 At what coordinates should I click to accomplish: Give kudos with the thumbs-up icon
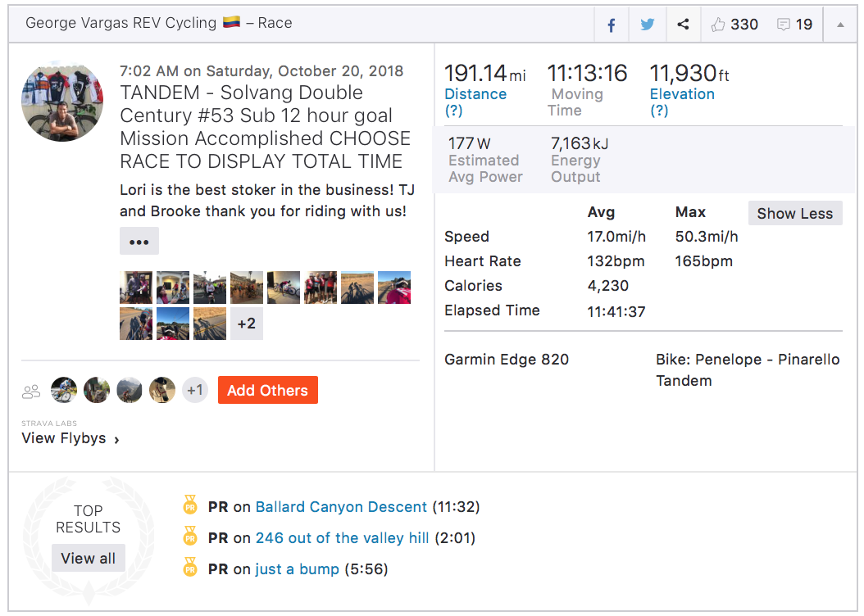[719, 25]
